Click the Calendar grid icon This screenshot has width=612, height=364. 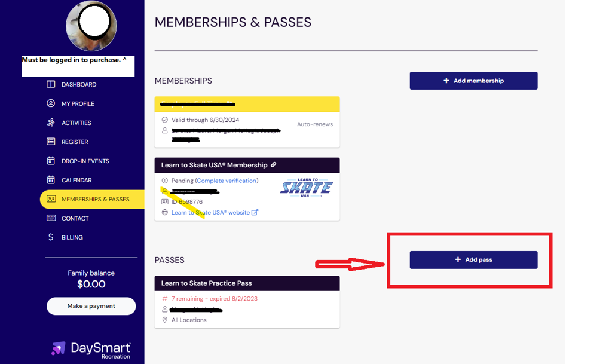(x=51, y=180)
